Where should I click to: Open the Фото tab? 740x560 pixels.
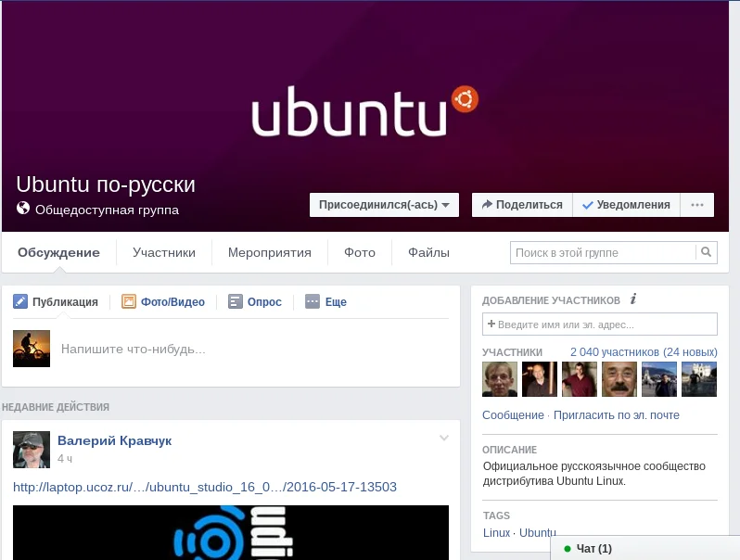point(360,252)
